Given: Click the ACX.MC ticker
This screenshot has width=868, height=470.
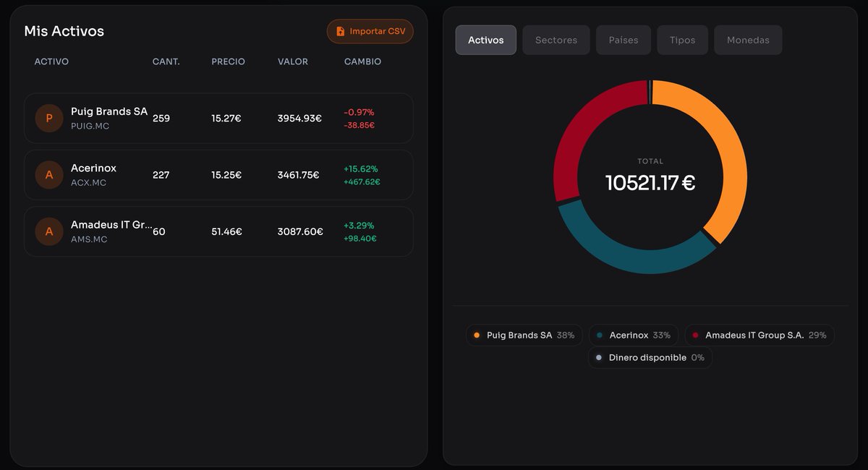Looking at the screenshot, I should (88, 183).
